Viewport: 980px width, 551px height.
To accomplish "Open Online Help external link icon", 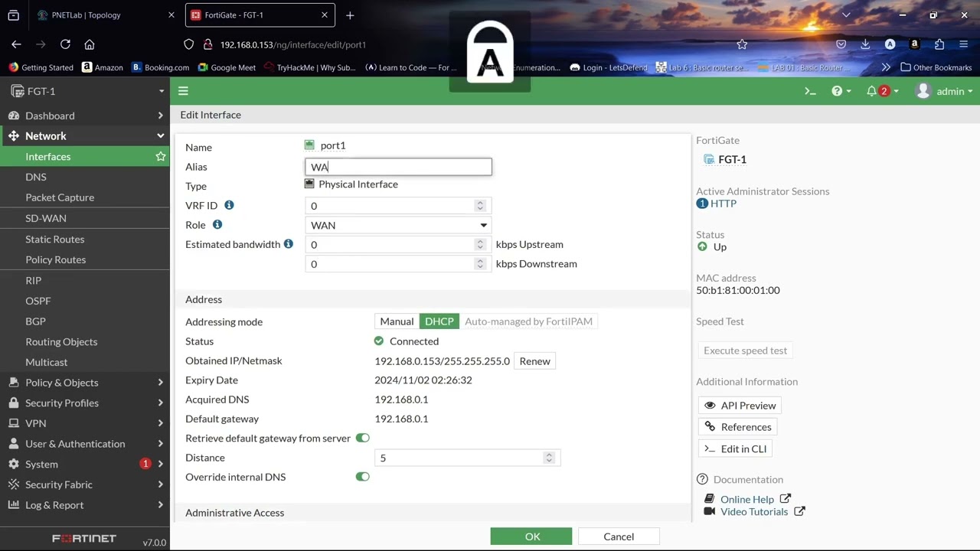I will click(x=785, y=499).
